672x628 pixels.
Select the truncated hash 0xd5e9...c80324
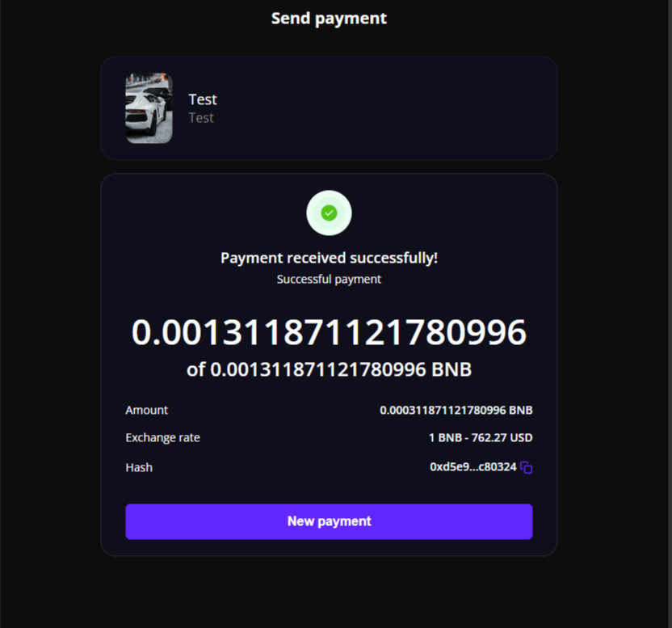point(473,466)
